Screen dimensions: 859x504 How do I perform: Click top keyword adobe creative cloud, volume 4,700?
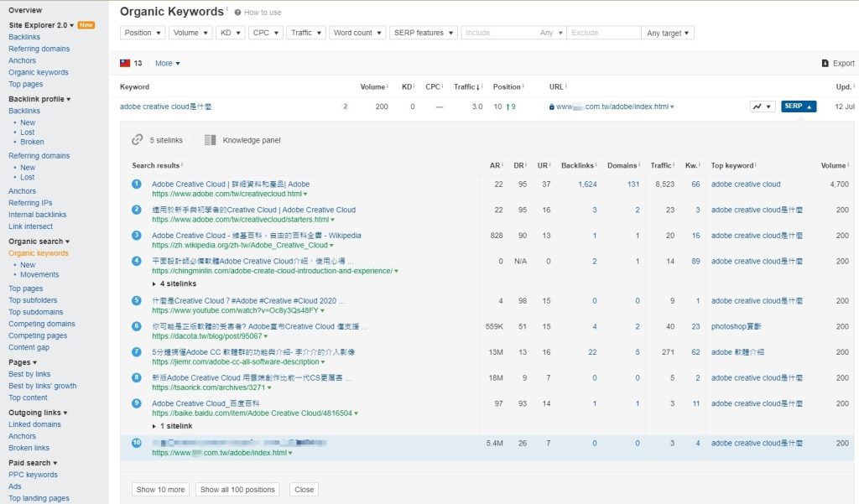point(746,184)
